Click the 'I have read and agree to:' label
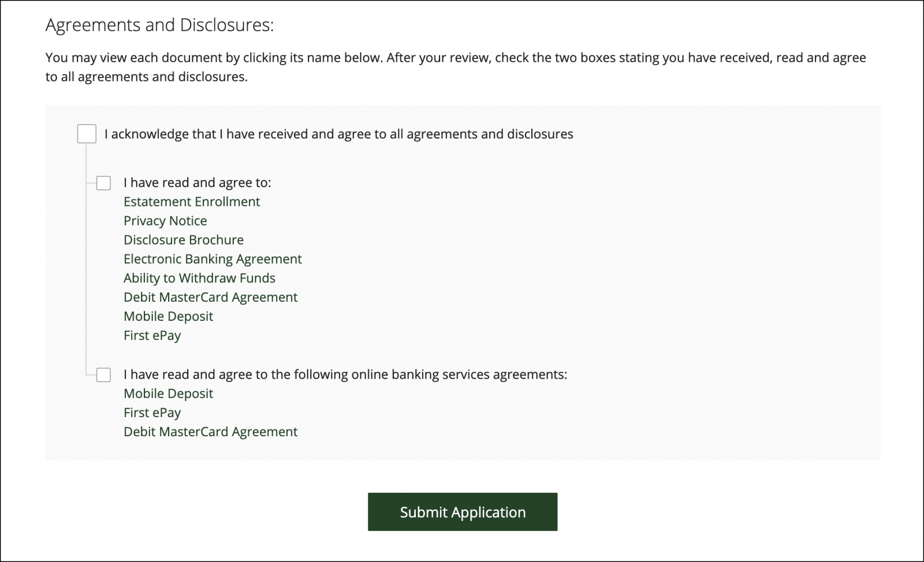The height and width of the screenshot is (562, 924). (197, 182)
